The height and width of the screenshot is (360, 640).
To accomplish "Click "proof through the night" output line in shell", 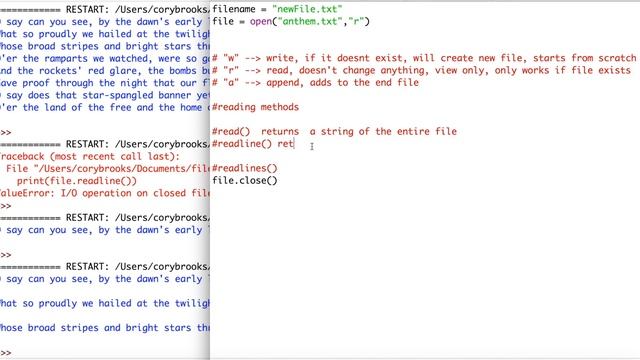I will 105,83.
